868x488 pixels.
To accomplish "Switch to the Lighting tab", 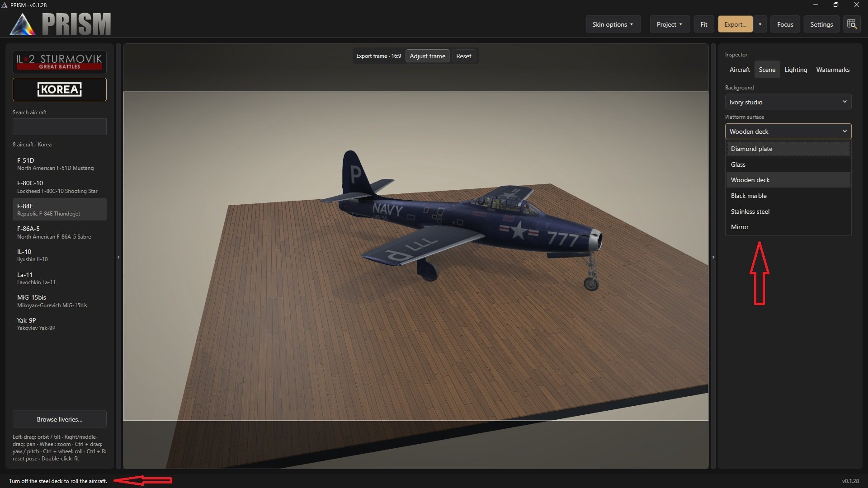I will click(x=796, y=70).
